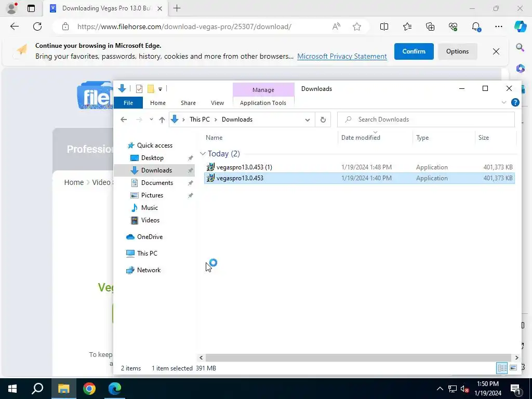This screenshot has width=532, height=399.
Task: Open Explorer help question mark icon
Action: [x=515, y=102]
